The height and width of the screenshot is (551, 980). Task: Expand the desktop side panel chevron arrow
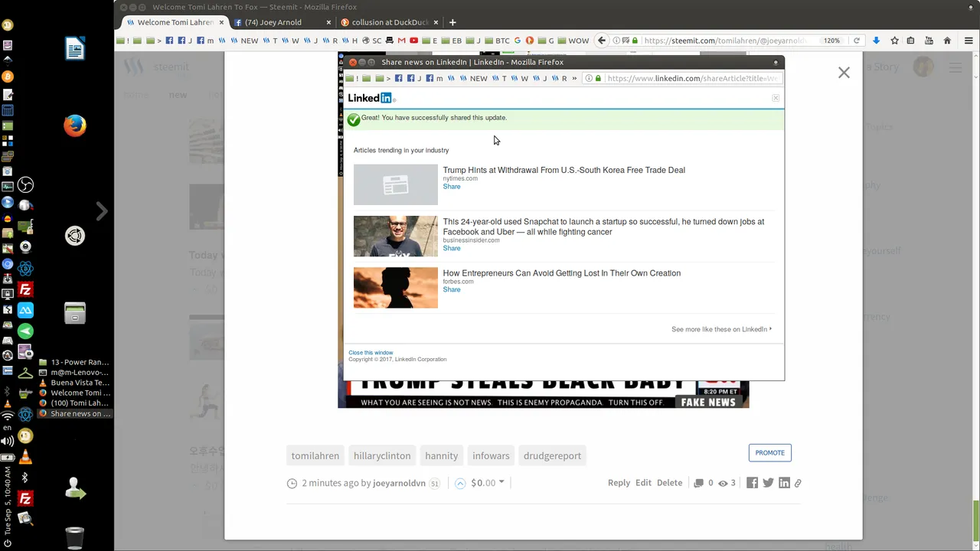(x=101, y=210)
